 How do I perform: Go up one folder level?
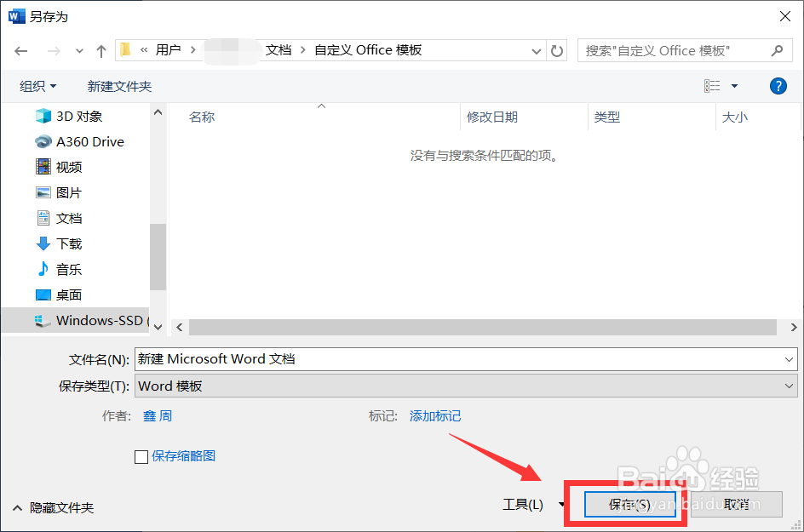coord(101,51)
